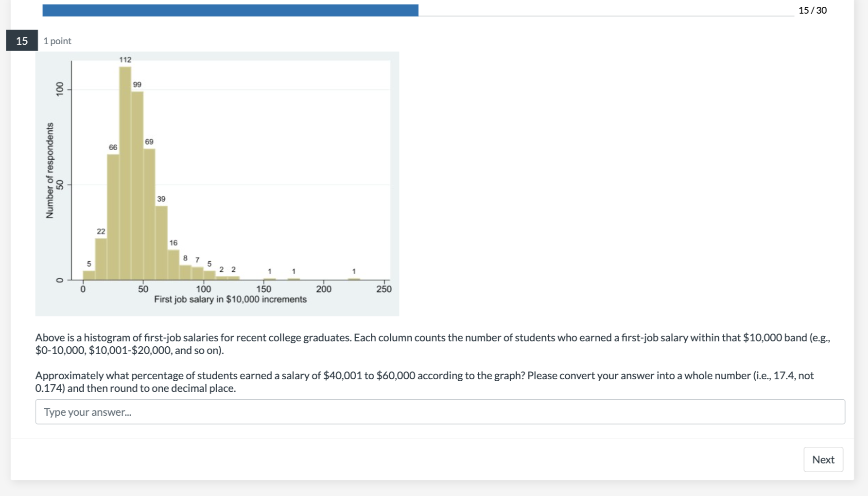Click the question text starting 'Approximately what percentage'
The height and width of the screenshot is (496, 868).
(424, 382)
